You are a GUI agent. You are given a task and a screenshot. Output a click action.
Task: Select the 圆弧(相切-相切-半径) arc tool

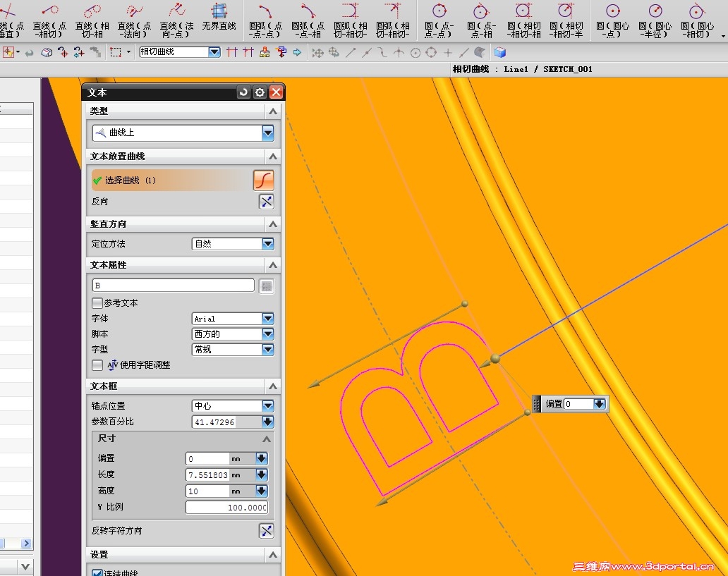click(392, 20)
